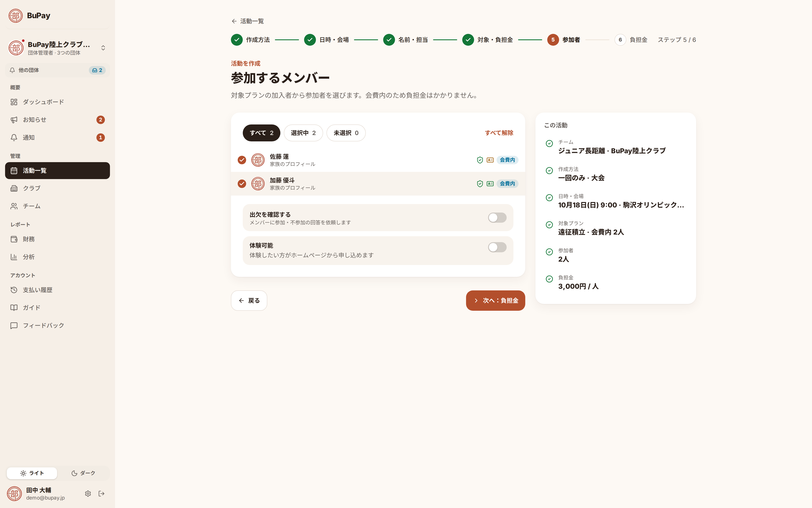Switch to ライト theme
Image resolution: width=812 pixels, height=508 pixels.
coord(32,473)
